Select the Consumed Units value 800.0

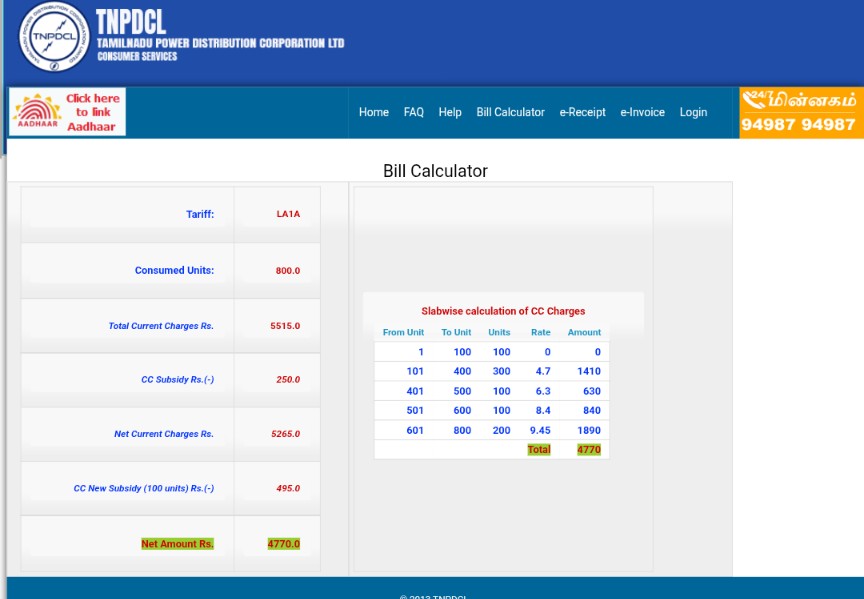point(288,271)
